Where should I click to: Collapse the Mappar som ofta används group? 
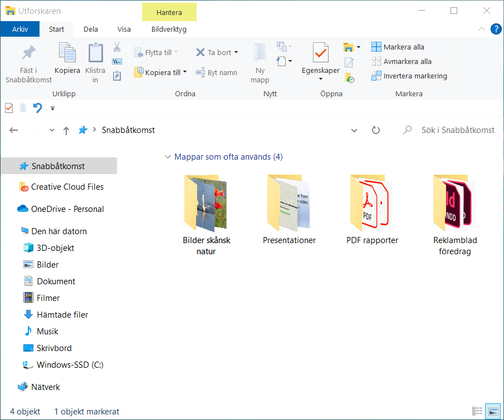[x=168, y=157]
